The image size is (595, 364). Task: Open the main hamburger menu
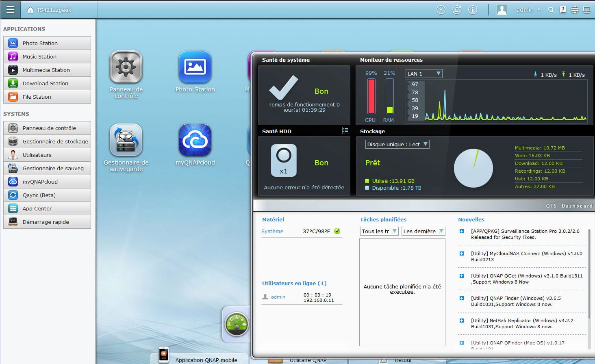[10, 10]
